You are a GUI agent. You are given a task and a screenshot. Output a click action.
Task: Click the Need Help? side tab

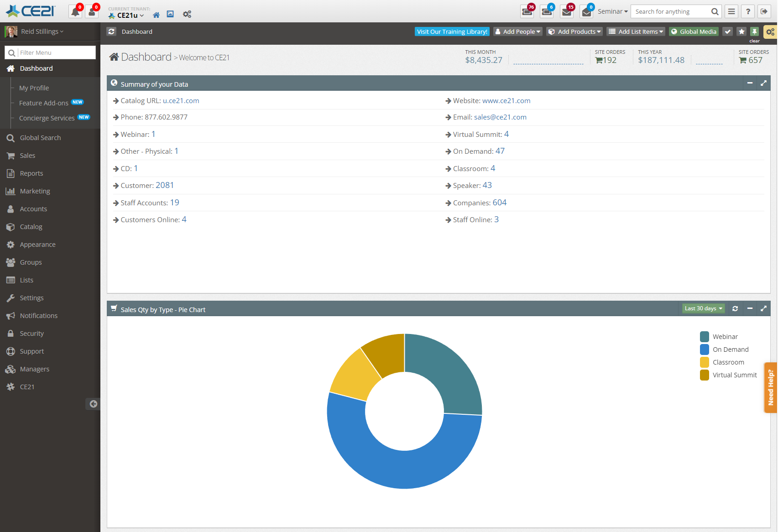point(771,387)
